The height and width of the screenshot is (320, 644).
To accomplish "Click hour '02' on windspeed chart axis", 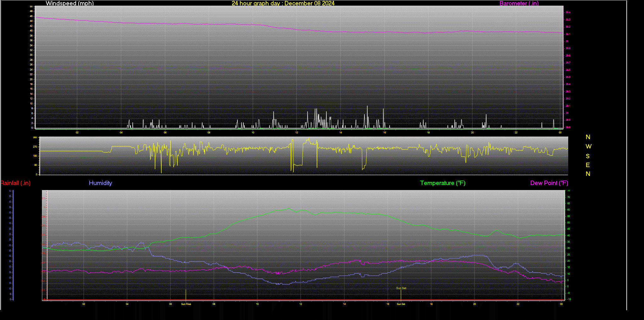I will 77,132.
